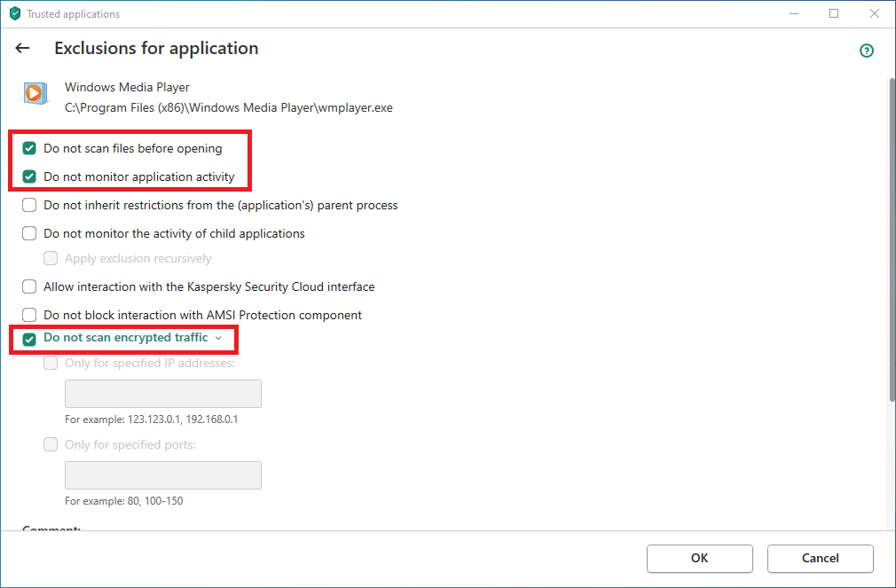Viewport: 896px width, 588px height.
Task: Click the Cancel button
Action: [820, 558]
